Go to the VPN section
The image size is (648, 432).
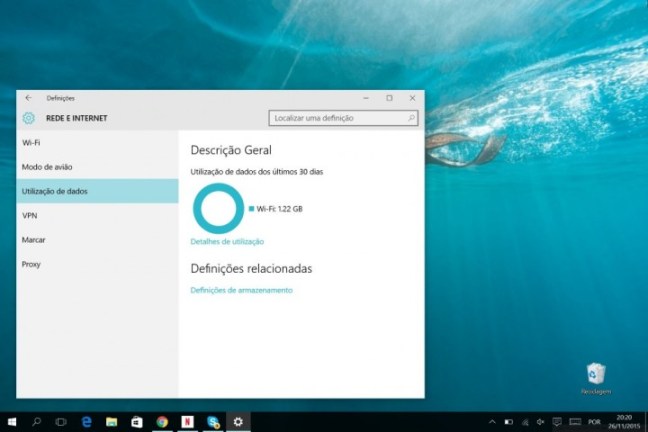pos(29,215)
